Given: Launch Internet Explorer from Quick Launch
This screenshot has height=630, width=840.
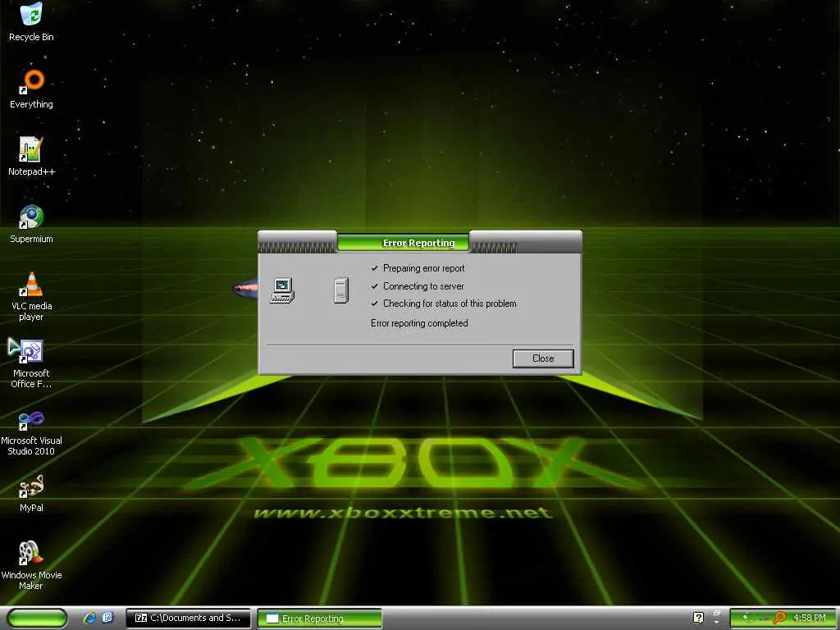Looking at the screenshot, I should coord(90,618).
